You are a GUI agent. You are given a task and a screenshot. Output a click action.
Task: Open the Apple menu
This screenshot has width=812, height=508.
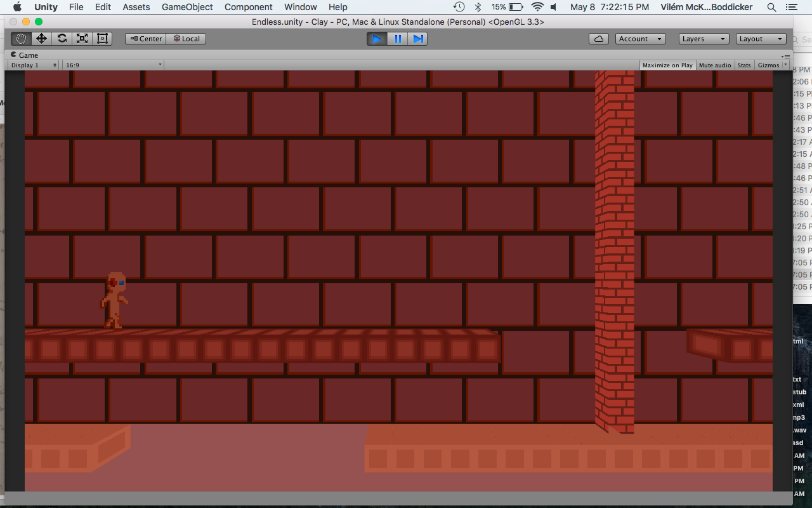click(x=17, y=7)
